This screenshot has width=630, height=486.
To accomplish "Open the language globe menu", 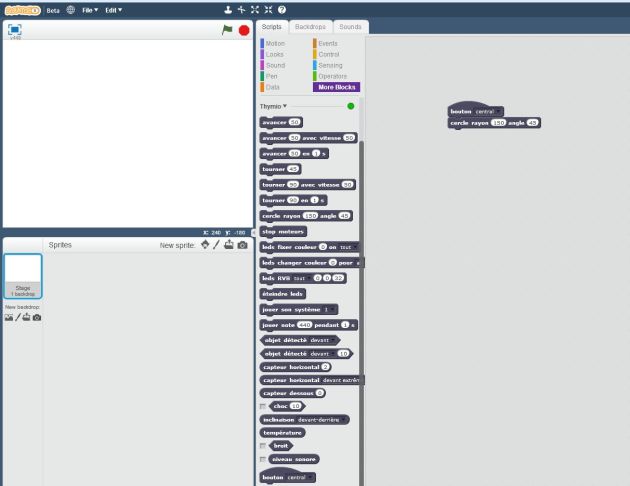I will (x=71, y=9).
